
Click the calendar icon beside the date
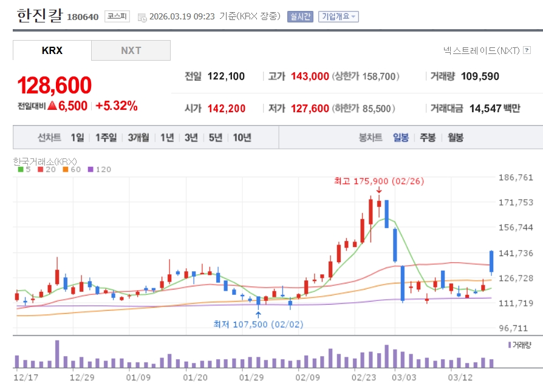(x=142, y=17)
